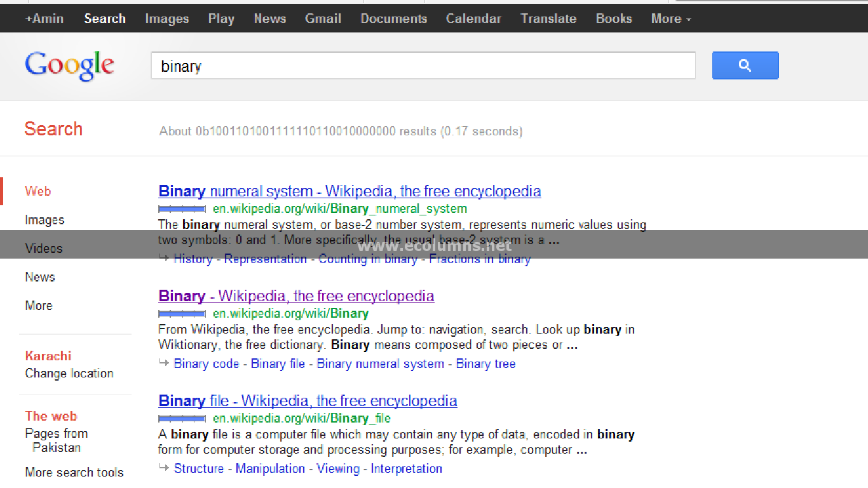This screenshot has height=488, width=868.
Task: Click the binary results count text
Action: (x=341, y=131)
